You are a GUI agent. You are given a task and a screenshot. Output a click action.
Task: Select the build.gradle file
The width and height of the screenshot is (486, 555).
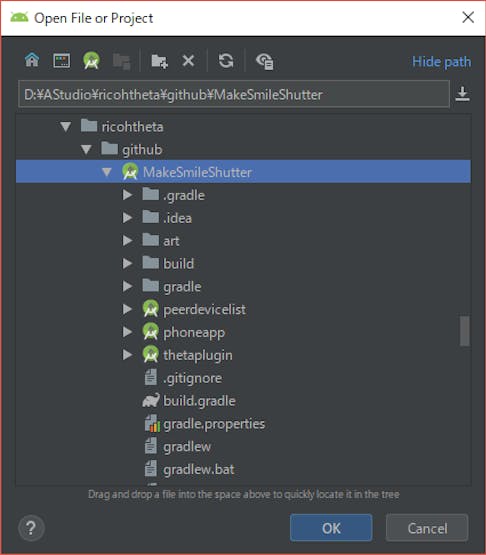point(199,401)
